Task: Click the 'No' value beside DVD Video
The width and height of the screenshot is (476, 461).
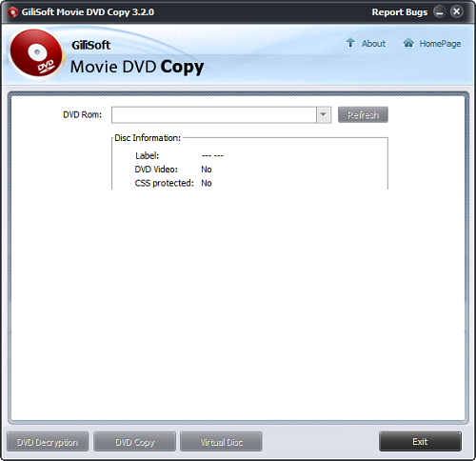Action: coord(207,170)
